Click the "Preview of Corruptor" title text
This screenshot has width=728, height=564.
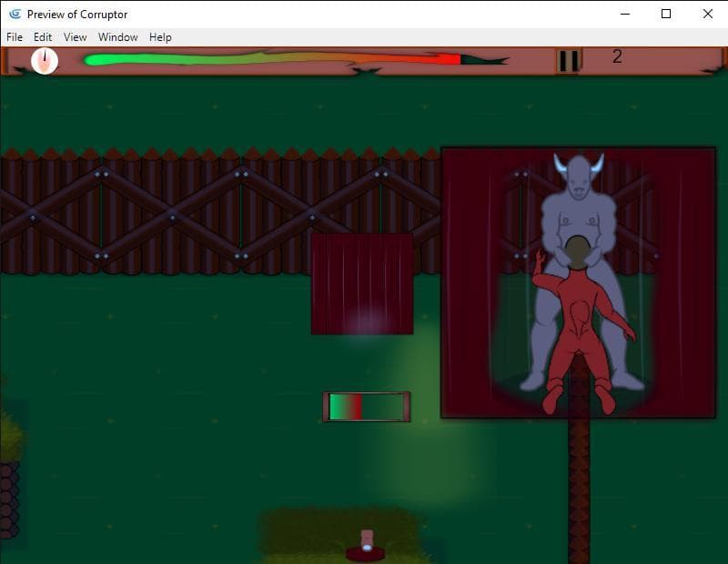tap(77, 15)
